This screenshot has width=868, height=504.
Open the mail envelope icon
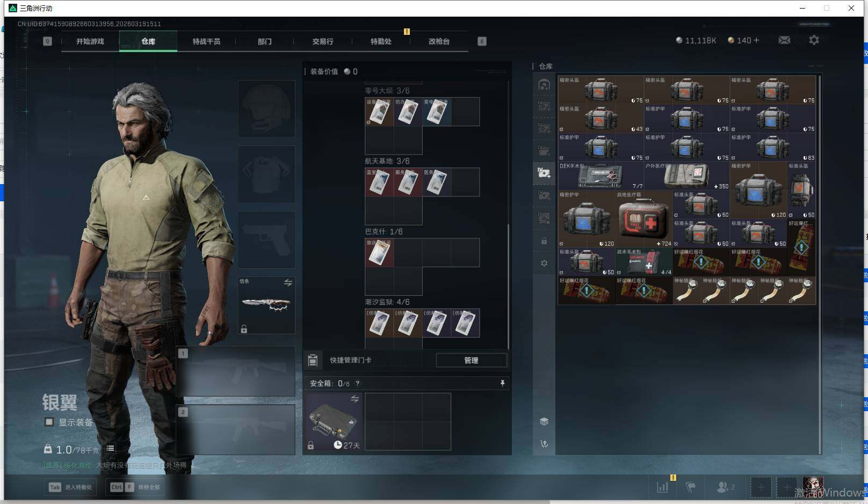coord(784,40)
